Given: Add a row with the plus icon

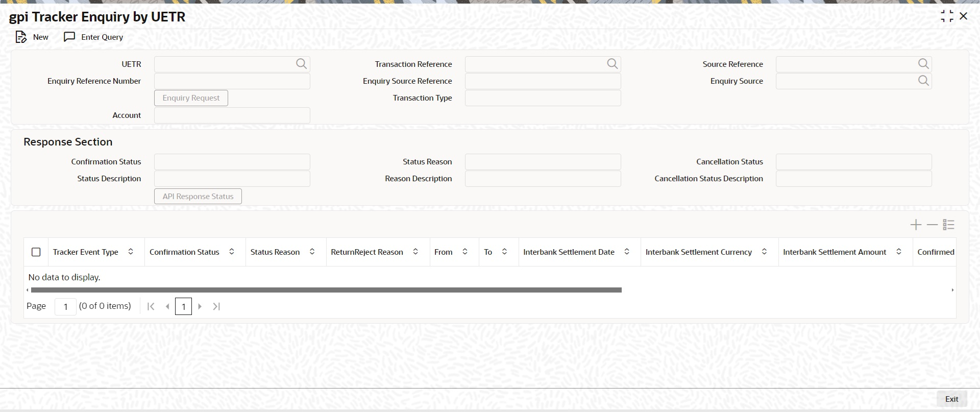Looking at the screenshot, I should coord(916,225).
